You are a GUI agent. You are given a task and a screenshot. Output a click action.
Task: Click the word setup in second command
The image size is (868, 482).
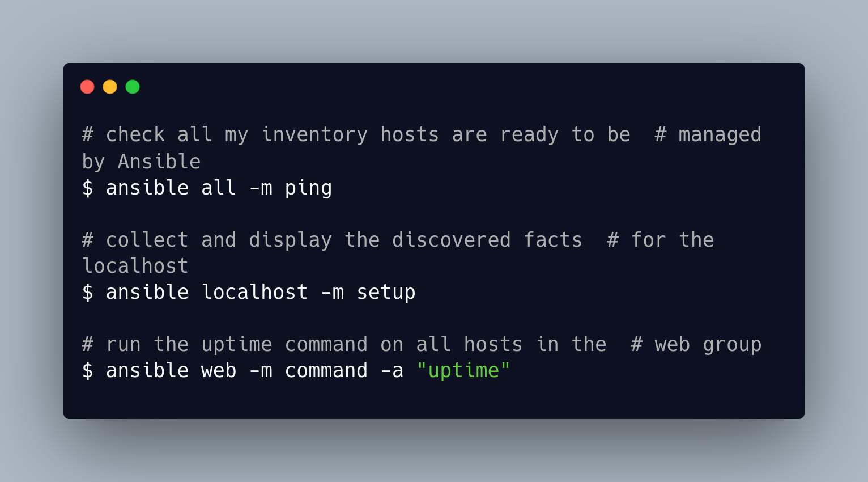(386, 293)
